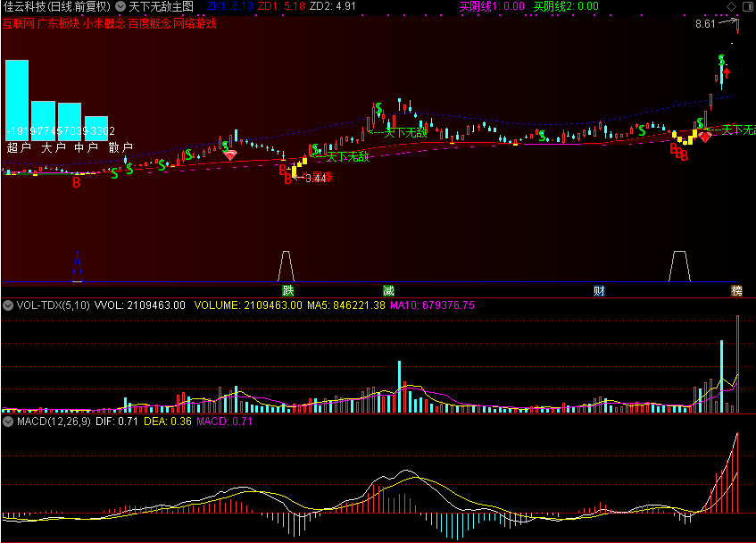
Task: Click the tallest red volume bar at far right
Action: click(x=737, y=364)
